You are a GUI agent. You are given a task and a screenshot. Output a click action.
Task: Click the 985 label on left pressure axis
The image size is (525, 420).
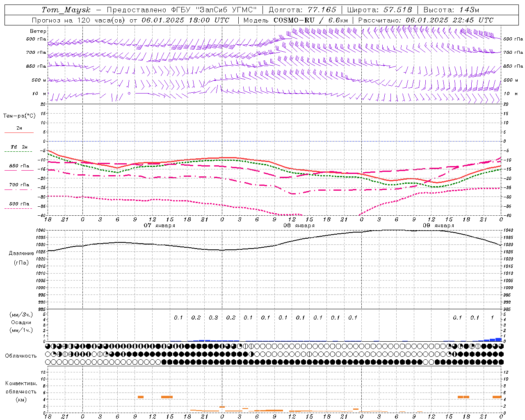point(42,309)
